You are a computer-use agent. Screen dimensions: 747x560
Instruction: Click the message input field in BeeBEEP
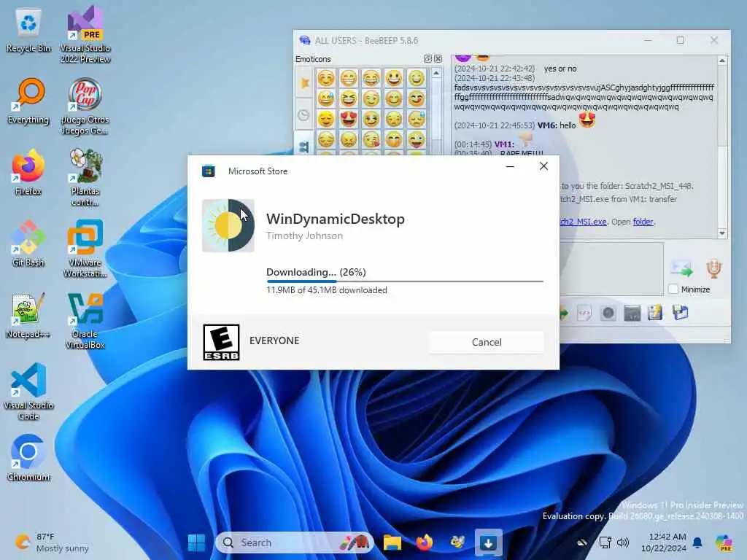point(612,268)
